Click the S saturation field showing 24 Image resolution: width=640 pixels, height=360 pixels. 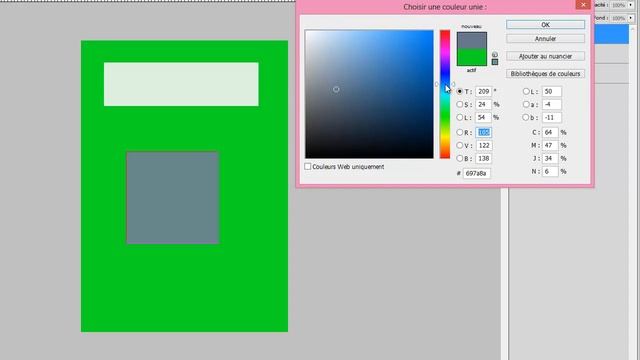tap(484, 104)
